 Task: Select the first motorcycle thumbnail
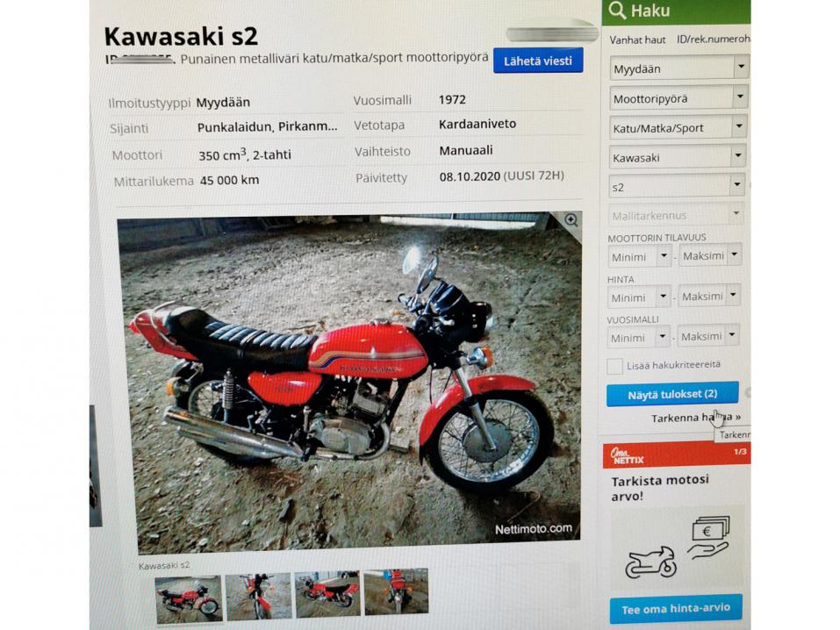[188, 598]
